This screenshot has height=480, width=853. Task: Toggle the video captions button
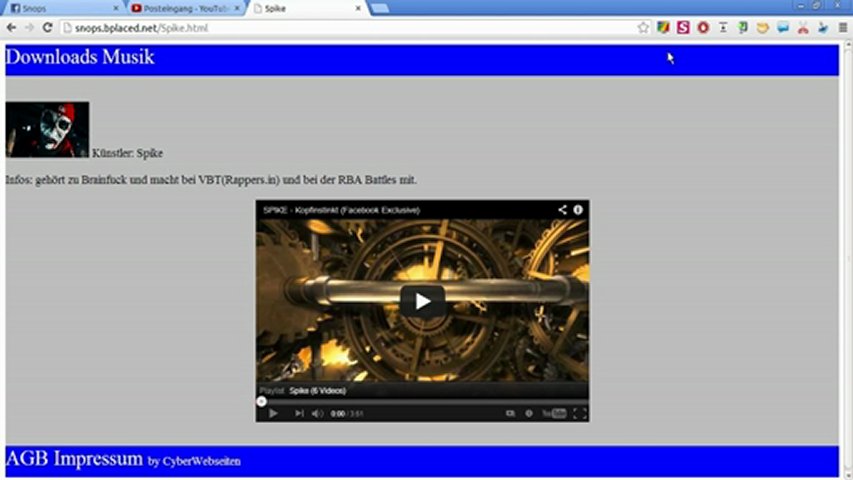(x=510, y=413)
